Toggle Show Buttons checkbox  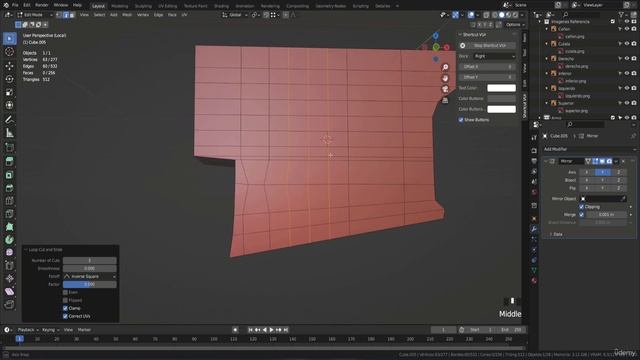pyautogui.click(x=461, y=120)
